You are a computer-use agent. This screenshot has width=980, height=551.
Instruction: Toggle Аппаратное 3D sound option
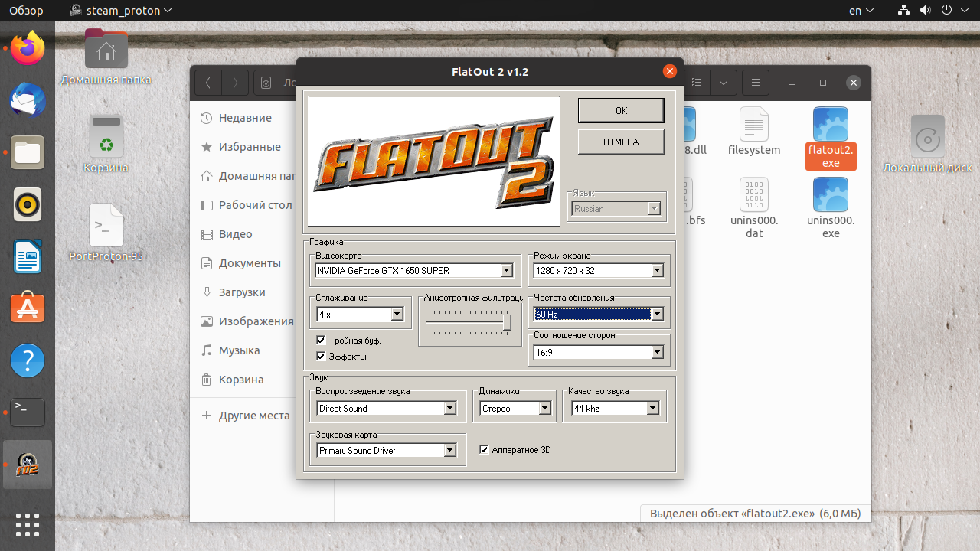tap(484, 449)
